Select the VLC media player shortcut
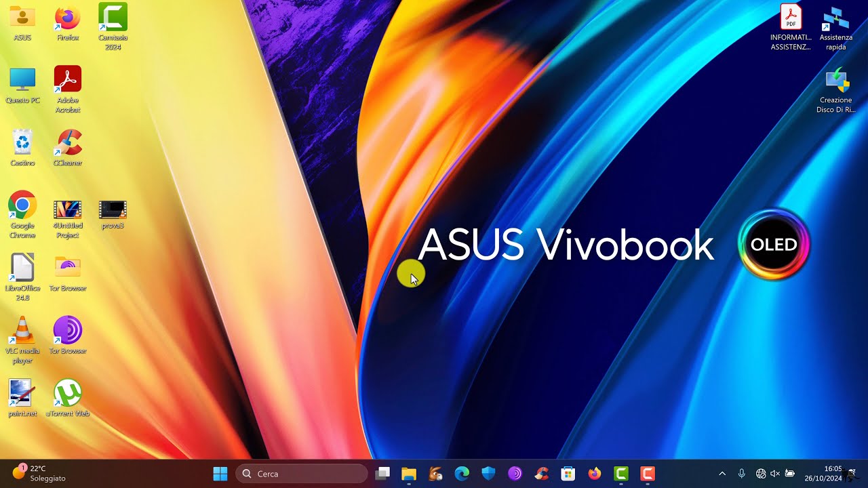This screenshot has width=868, height=488. coord(22,340)
